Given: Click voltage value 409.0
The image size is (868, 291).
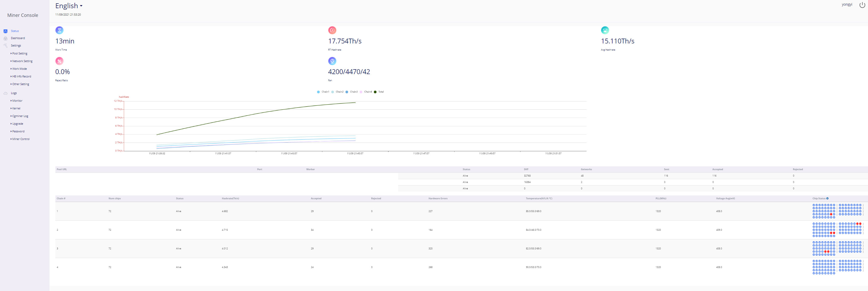Looking at the screenshot, I should pyautogui.click(x=719, y=230).
